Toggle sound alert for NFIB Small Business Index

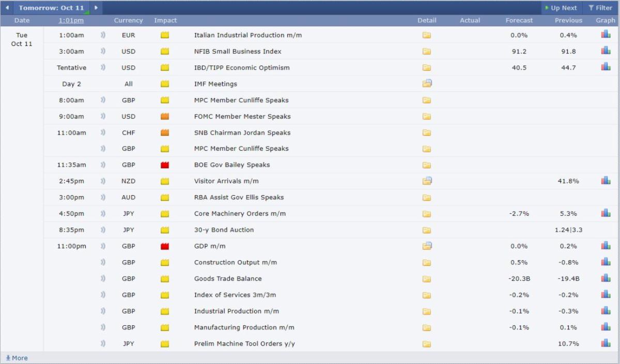103,51
